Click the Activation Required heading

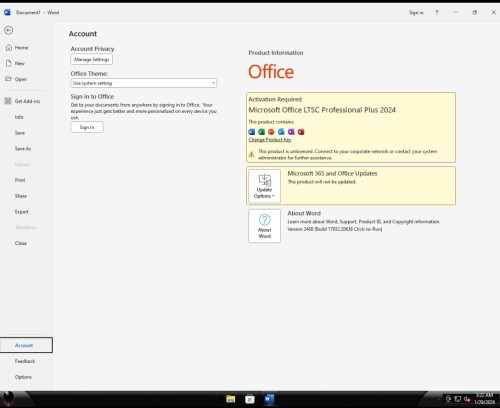coord(275,99)
